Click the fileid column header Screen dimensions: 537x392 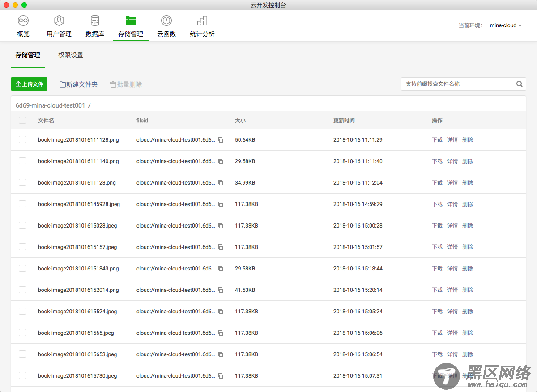pyautogui.click(x=142, y=121)
